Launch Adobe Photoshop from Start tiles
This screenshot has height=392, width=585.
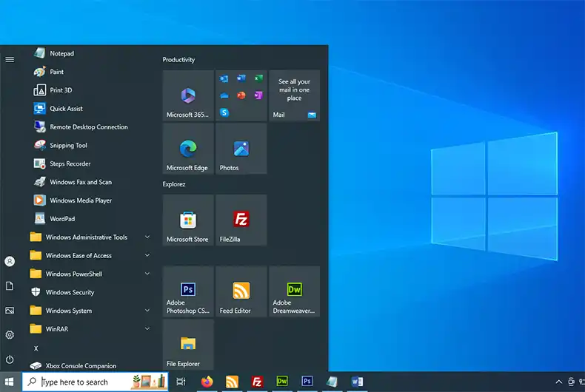188,292
